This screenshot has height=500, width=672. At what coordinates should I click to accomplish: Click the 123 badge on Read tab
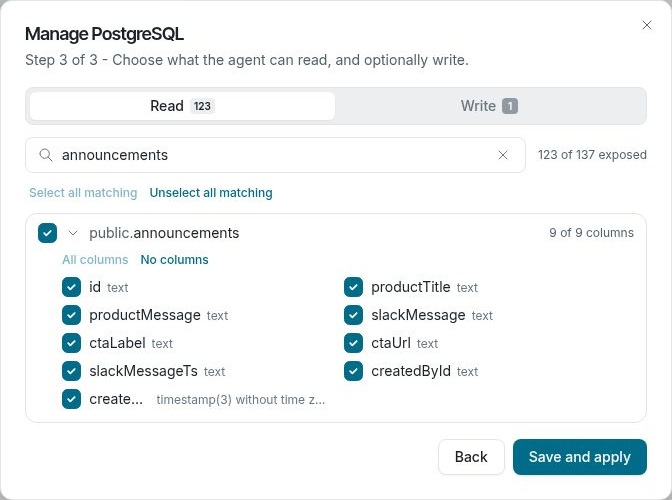pyautogui.click(x=202, y=106)
